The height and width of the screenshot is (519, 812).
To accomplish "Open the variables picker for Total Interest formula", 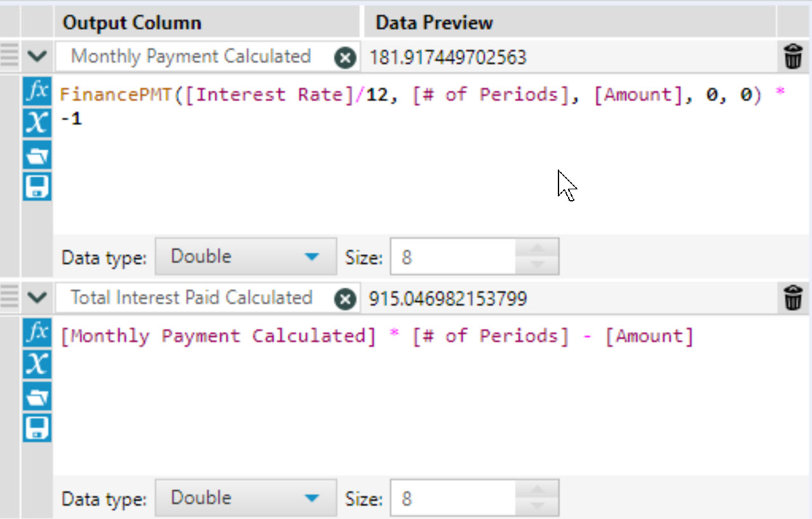I will click(36, 365).
